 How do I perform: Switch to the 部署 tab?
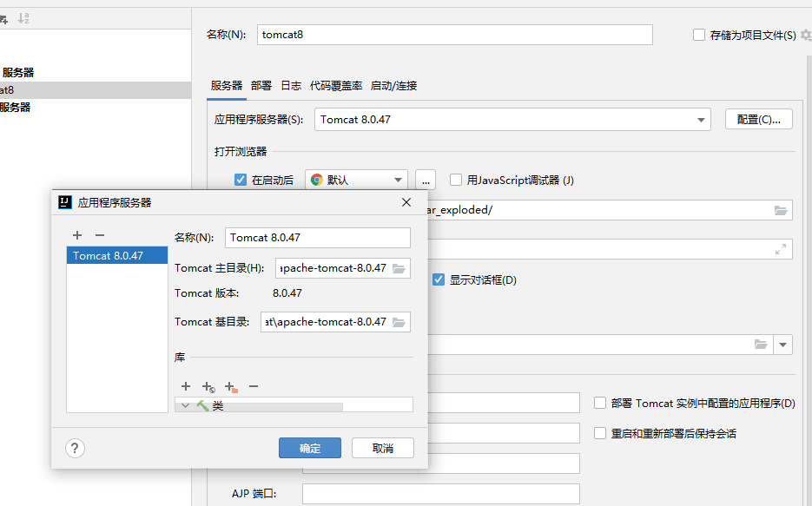click(x=261, y=85)
